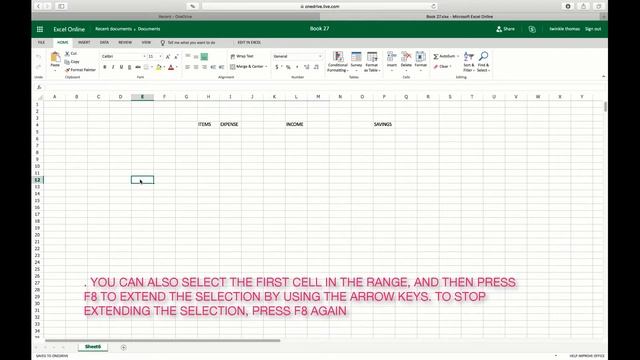The height and width of the screenshot is (360, 640).
Task: Switch to the VIEW tab
Action: [x=146, y=42]
